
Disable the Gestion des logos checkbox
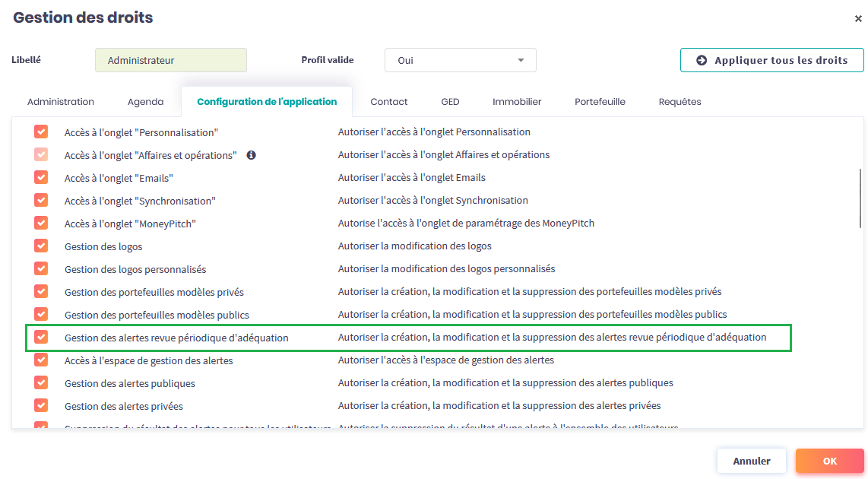click(x=41, y=246)
